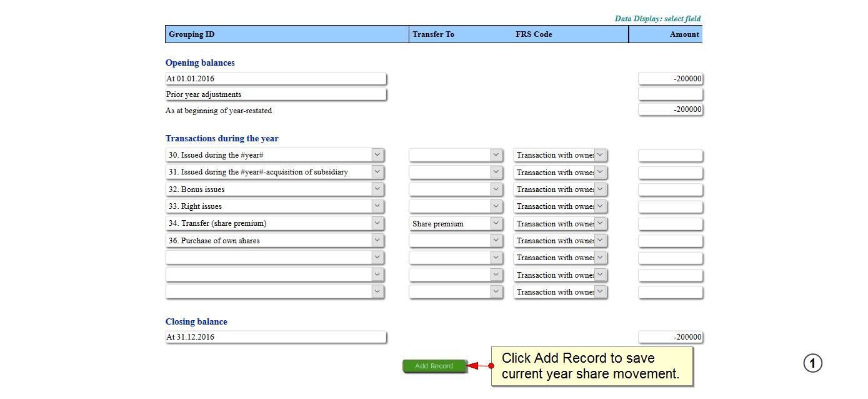Open the last empty row's FRS Code dropdown

[600, 291]
